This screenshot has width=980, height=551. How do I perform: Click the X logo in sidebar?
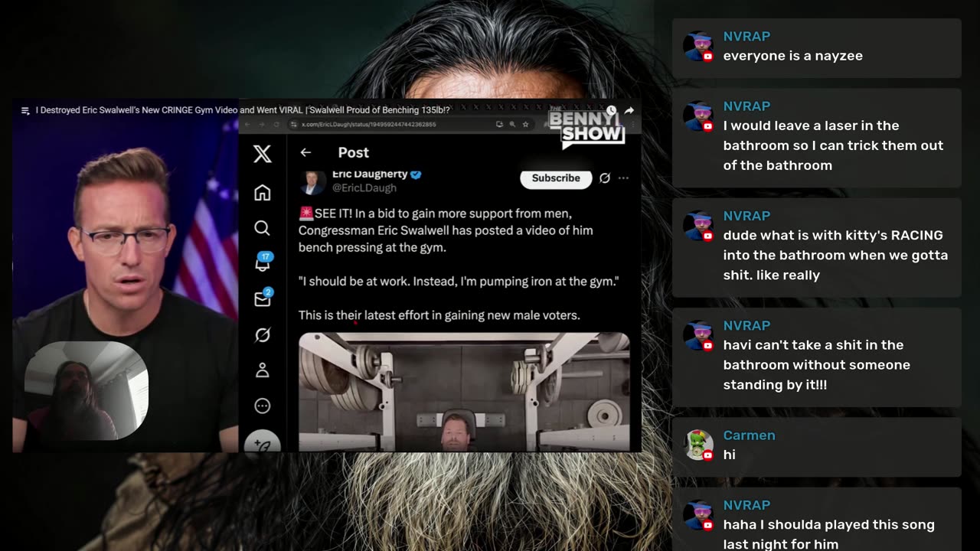click(263, 153)
